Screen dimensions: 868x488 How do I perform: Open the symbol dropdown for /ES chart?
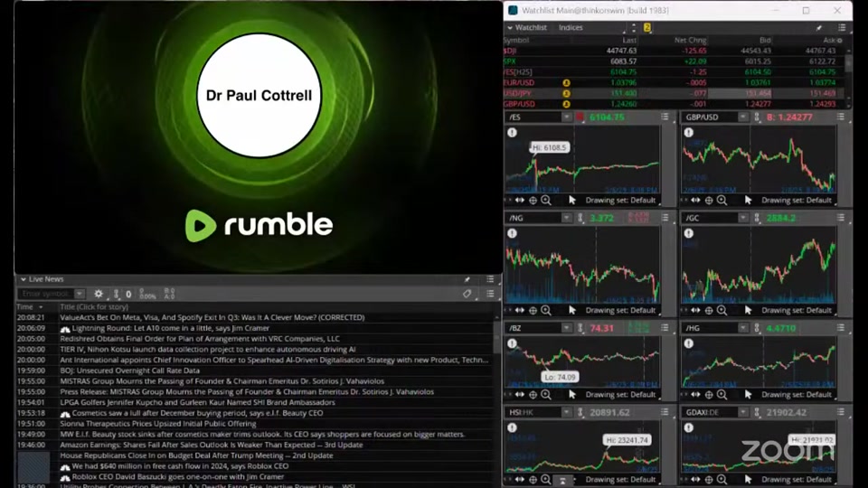coord(567,117)
